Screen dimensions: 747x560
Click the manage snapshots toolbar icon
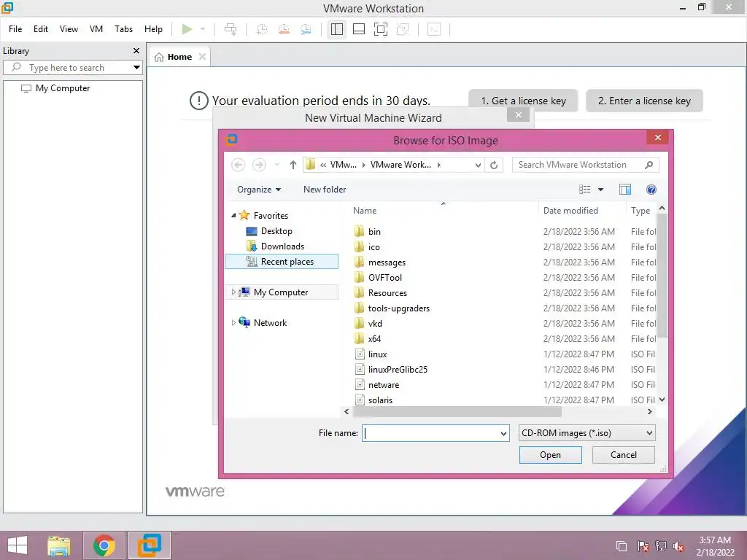point(306,29)
